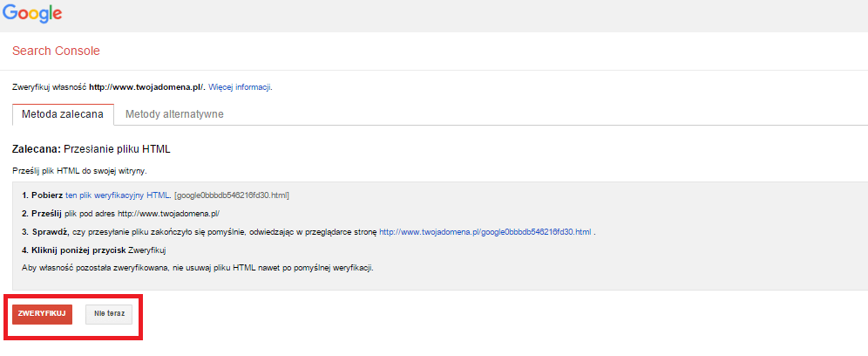
Task: Click the note starting Aby własność pozostała zweryfikowana
Action: (x=198, y=268)
